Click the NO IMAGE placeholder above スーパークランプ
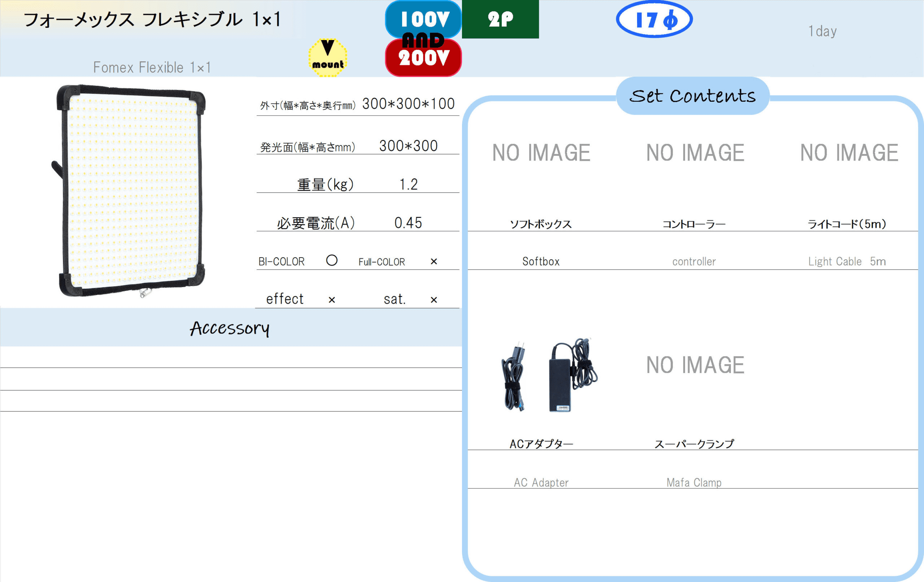The width and height of the screenshot is (924, 582). [695, 364]
